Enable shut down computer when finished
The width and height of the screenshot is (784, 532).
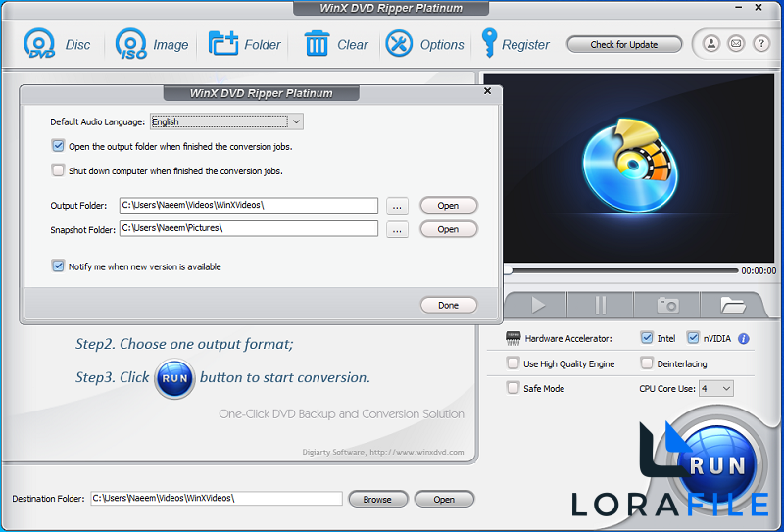point(58,170)
